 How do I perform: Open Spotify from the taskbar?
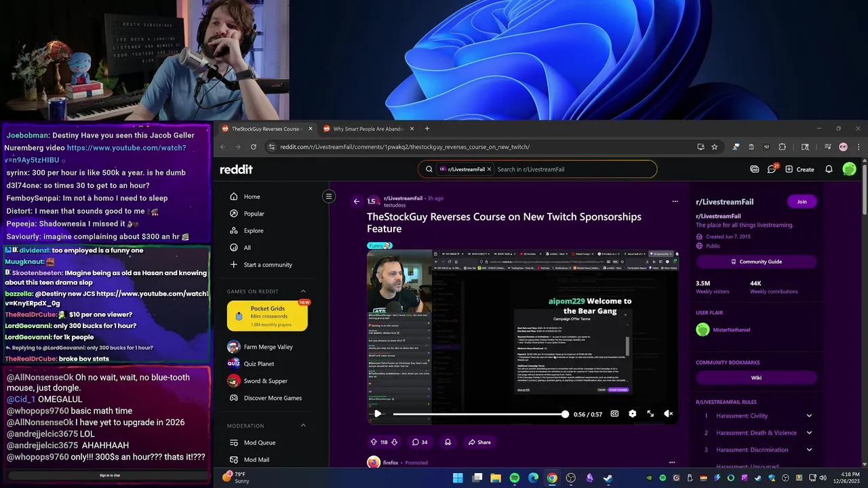[x=515, y=478]
